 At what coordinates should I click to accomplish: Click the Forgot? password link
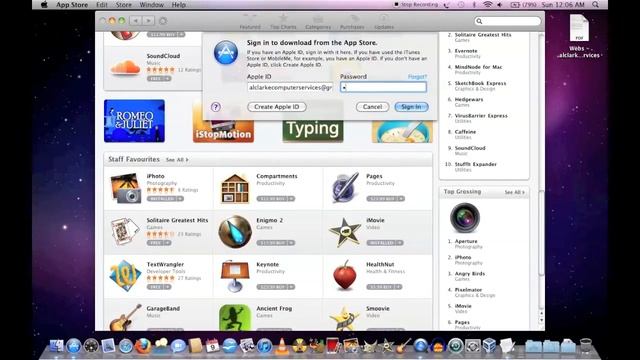(x=417, y=77)
